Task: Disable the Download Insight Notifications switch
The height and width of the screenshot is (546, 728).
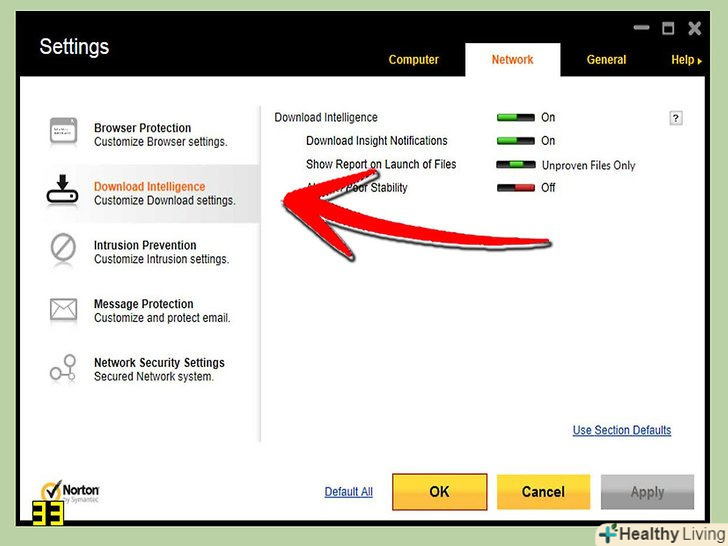Action: 515,141
